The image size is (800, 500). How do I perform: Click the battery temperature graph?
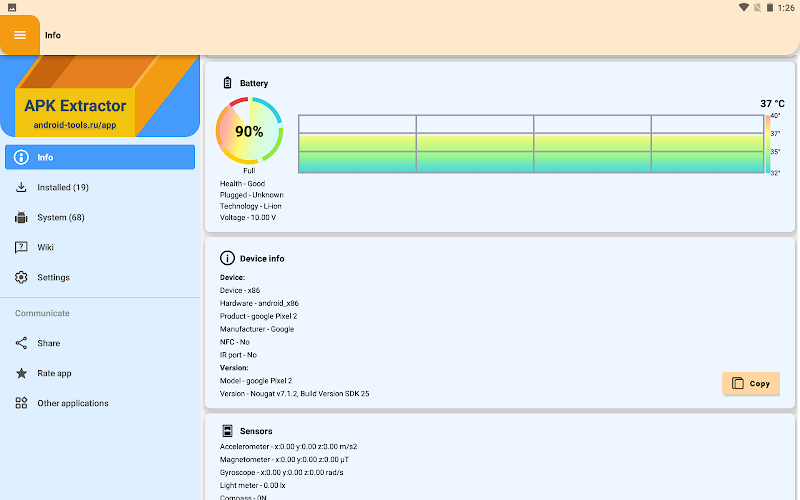[531, 144]
